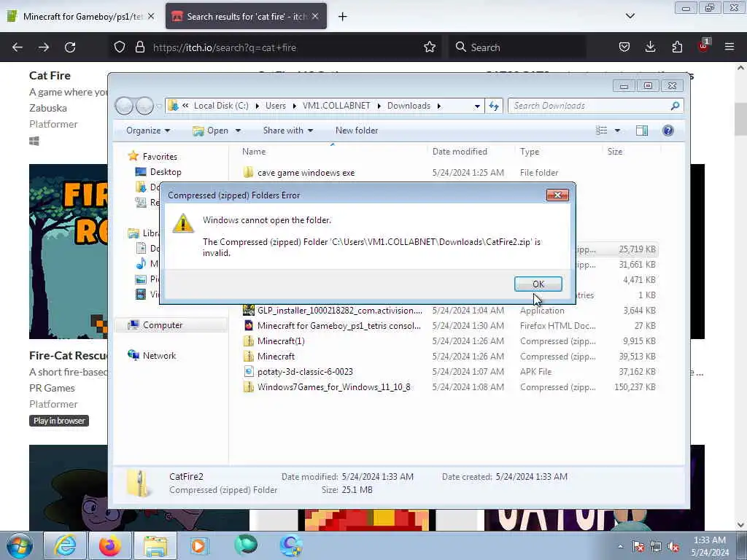This screenshot has width=747, height=560.
Task: Click the change your view icon
Action: pos(602,131)
